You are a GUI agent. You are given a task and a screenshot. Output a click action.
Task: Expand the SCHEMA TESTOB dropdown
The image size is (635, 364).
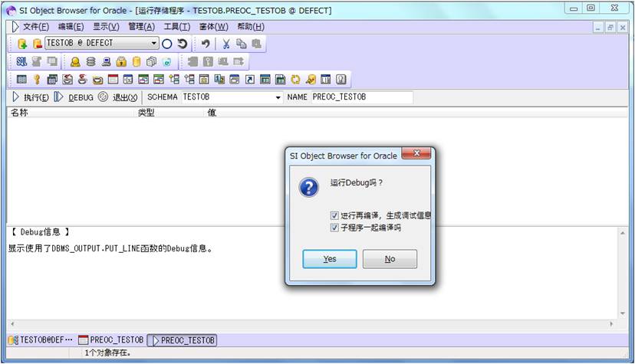[x=278, y=97]
